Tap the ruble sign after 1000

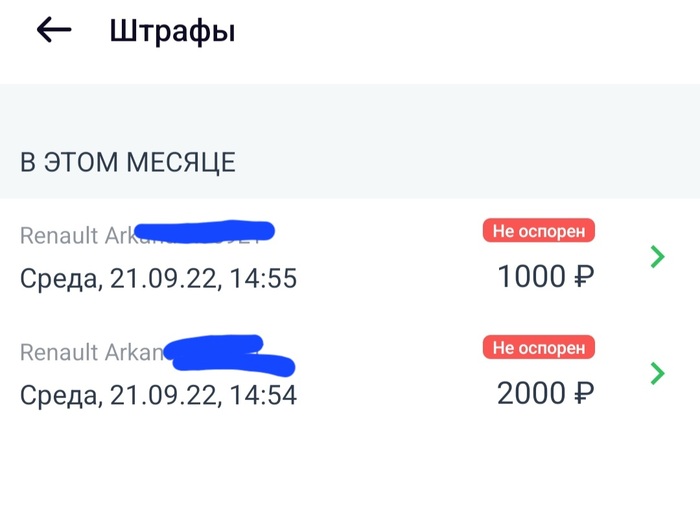(584, 277)
